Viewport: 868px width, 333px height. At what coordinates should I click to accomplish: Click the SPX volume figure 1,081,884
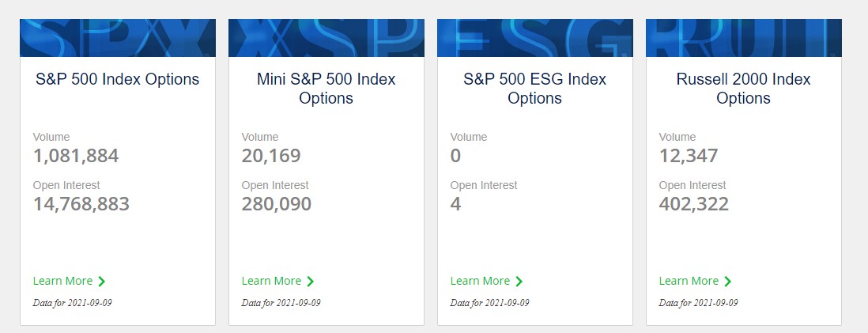pos(76,156)
